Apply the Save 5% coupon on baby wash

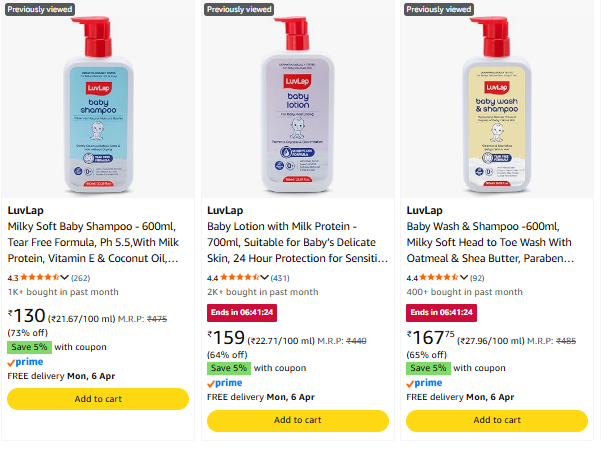(x=427, y=368)
